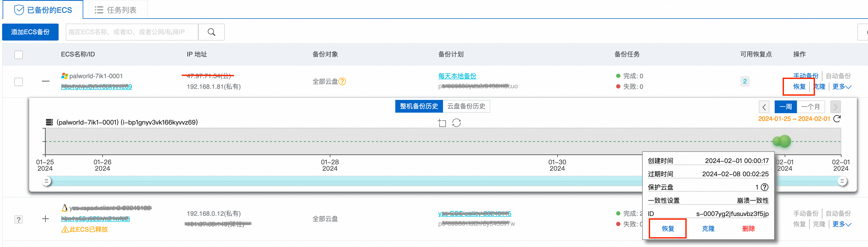Click 恢复 in the backup point popup

(668, 228)
